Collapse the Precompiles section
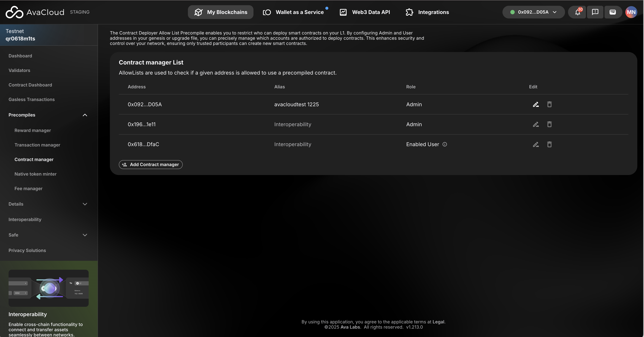This screenshot has width=644, height=337. click(x=85, y=115)
